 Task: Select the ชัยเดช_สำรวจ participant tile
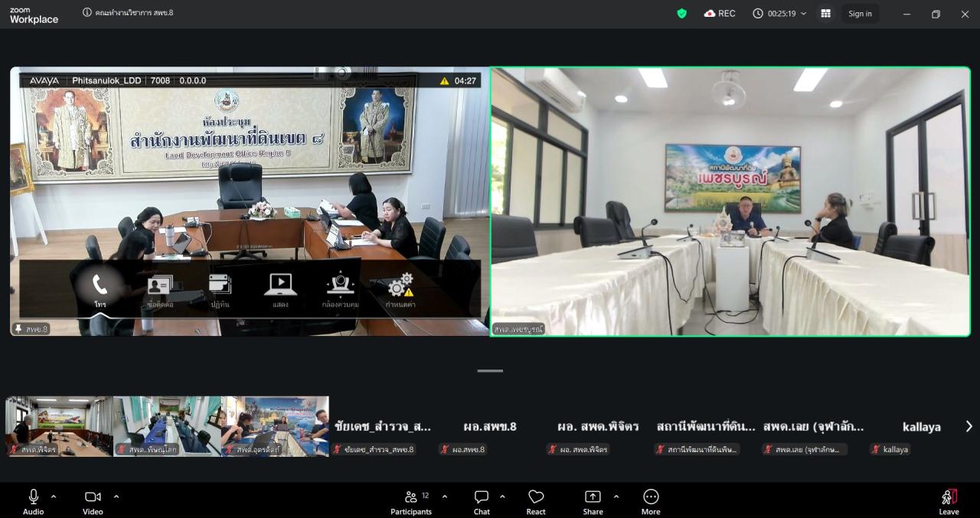tap(383, 426)
